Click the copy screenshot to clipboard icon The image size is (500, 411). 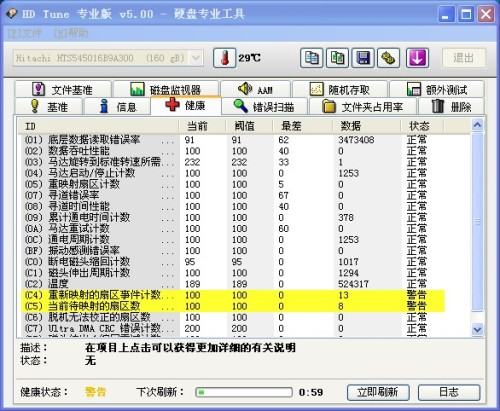[337, 58]
